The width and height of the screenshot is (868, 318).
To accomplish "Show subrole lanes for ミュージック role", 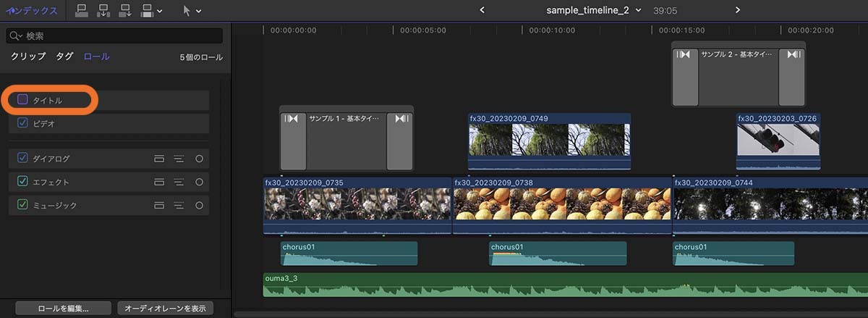I will (x=179, y=205).
